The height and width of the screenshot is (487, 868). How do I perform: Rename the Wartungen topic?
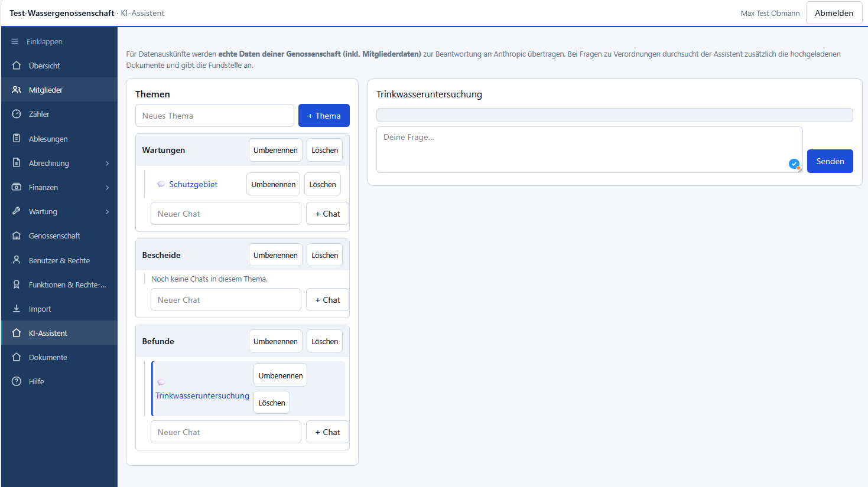275,150
